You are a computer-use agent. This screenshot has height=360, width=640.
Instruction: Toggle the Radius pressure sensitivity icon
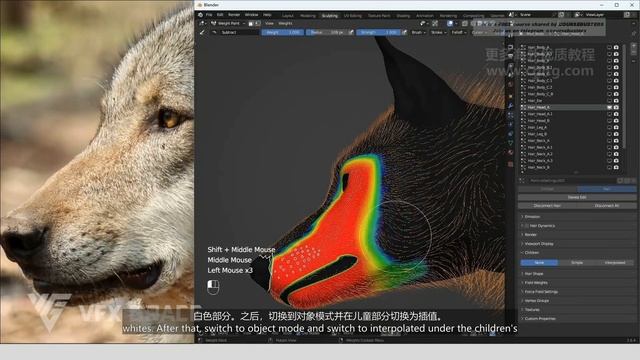351,32
